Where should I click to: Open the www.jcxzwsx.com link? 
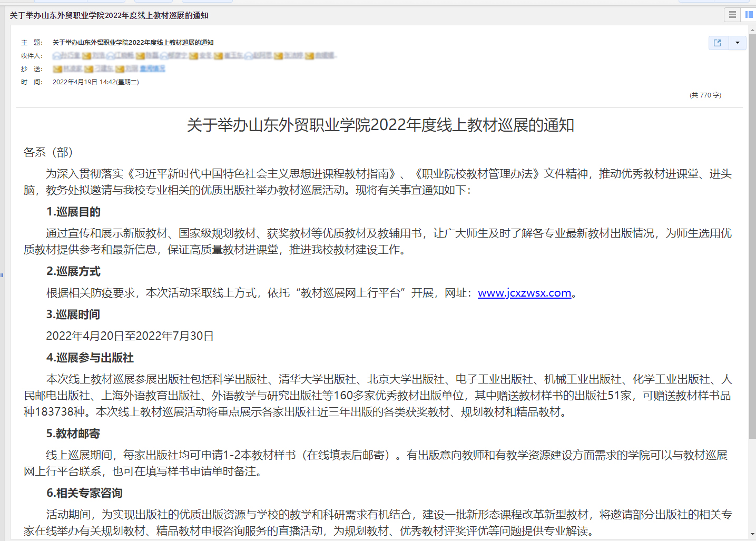[524, 293]
